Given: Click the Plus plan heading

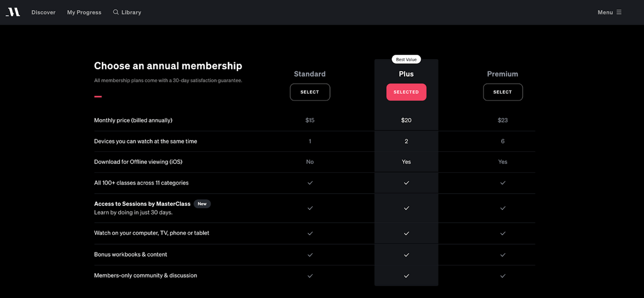Looking at the screenshot, I should click(x=406, y=74).
